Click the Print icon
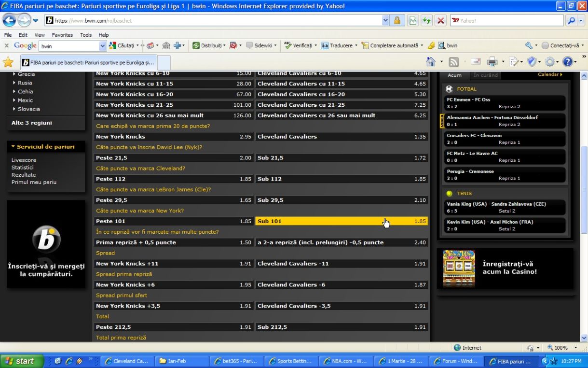 click(x=492, y=62)
